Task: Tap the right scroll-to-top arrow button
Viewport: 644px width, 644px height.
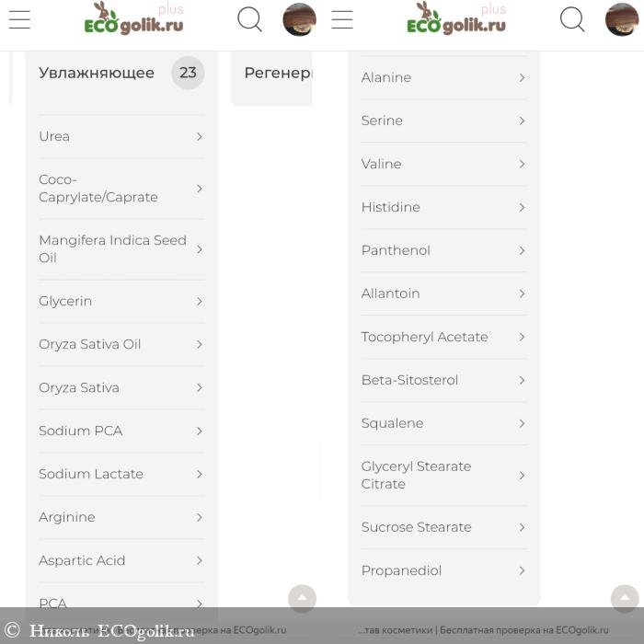Action: [x=625, y=598]
